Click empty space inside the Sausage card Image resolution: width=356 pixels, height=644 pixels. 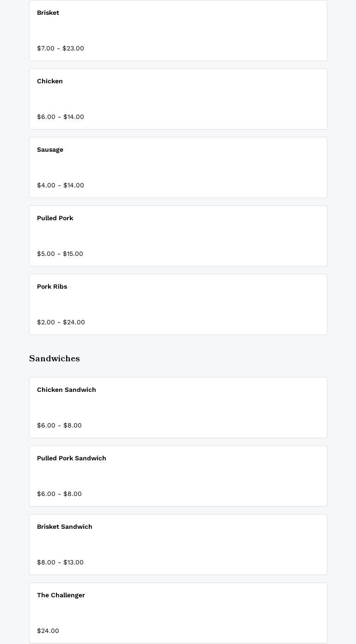tap(208, 167)
